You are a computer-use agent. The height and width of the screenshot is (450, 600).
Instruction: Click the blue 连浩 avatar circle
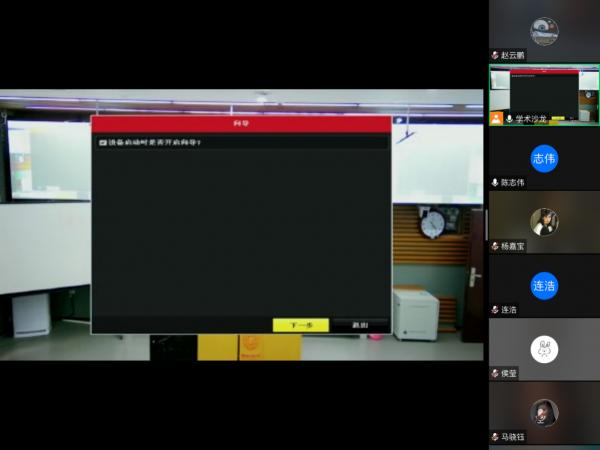pos(544,285)
